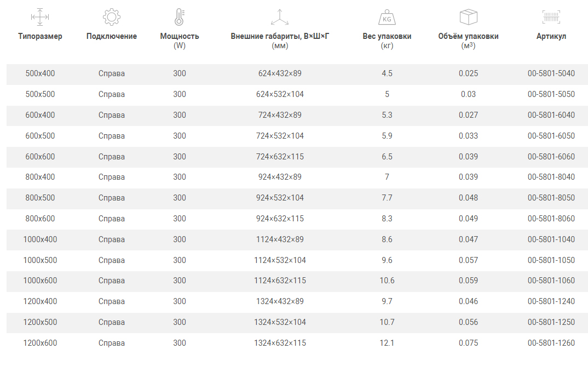Click the KG weight icon
Image resolution: width=588 pixels, height=366 pixels.
387,18
